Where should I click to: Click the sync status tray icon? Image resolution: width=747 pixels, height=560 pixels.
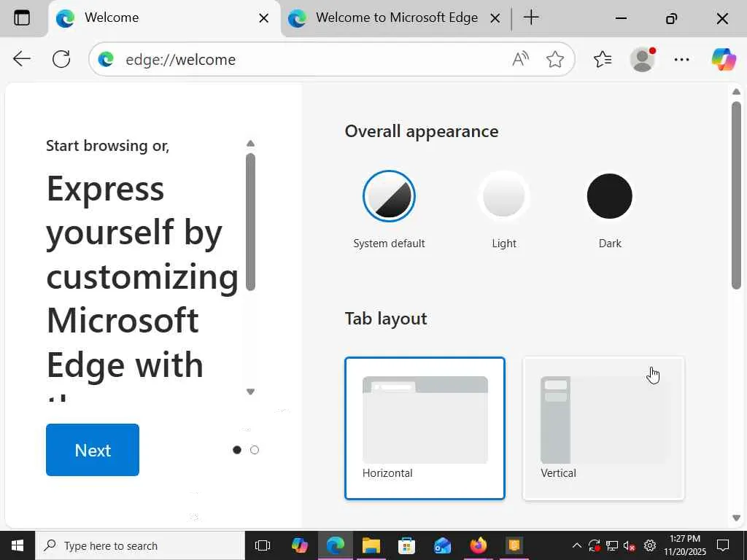pyautogui.click(x=594, y=545)
